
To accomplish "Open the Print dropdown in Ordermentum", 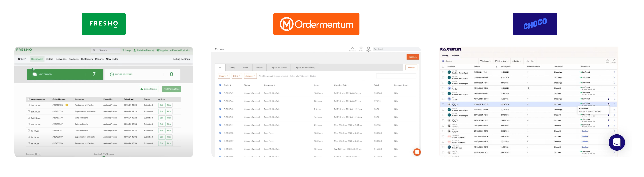I will [237, 76].
